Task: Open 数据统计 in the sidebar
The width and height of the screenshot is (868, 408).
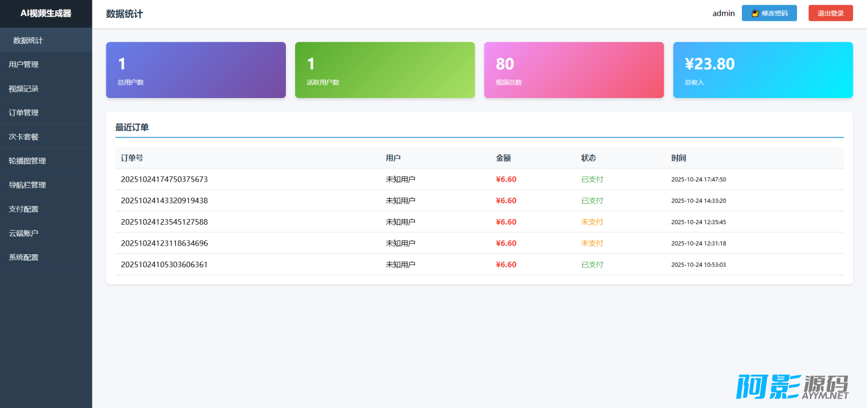Action: [28, 40]
